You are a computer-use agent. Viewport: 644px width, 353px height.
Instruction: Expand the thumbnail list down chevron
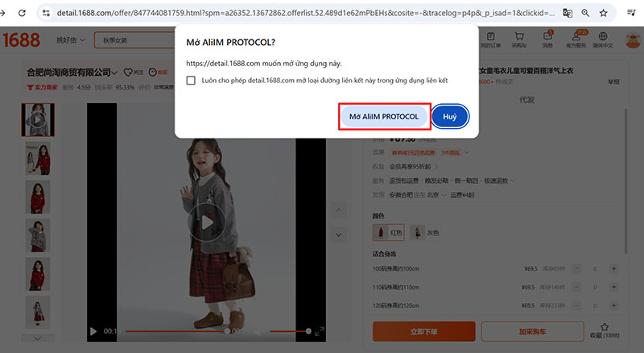(x=38, y=336)
